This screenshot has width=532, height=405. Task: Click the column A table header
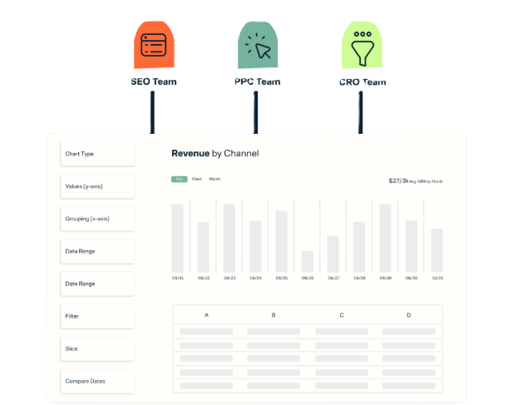(x=206, y=315)
